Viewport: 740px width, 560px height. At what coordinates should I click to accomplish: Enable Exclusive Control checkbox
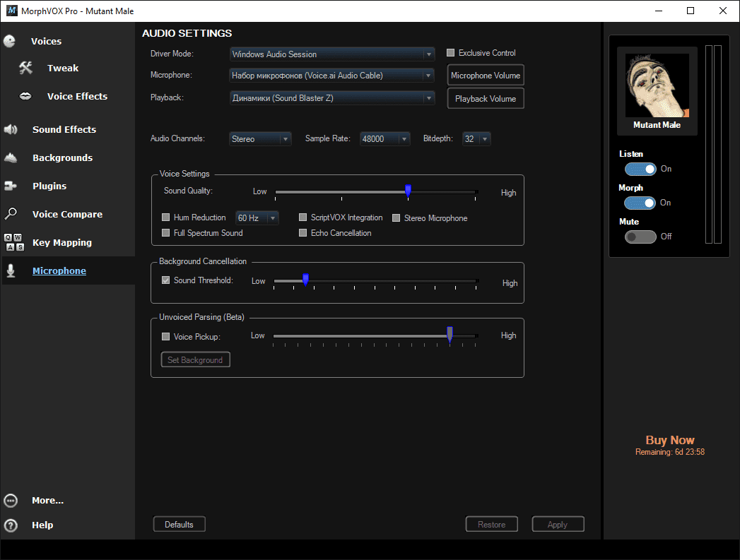pyautogui.click(x=451, y=53)
